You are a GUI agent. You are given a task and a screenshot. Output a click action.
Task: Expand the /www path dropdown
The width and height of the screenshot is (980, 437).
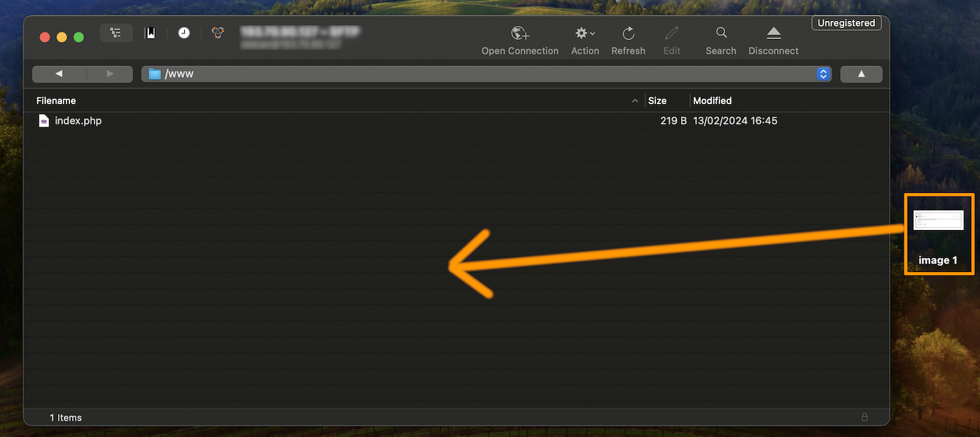tap(823, 74)
